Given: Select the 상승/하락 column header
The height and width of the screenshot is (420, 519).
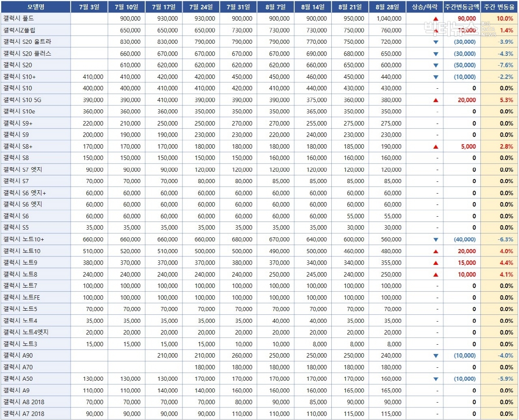Looking at the screenshot, I should [x=425, y=7].
